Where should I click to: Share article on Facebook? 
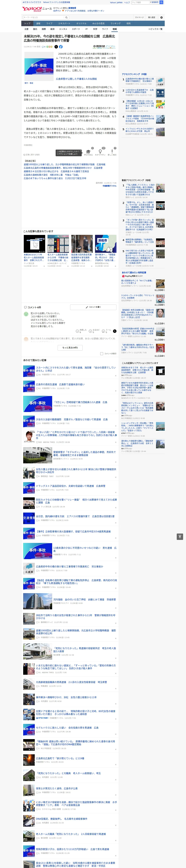61,47
